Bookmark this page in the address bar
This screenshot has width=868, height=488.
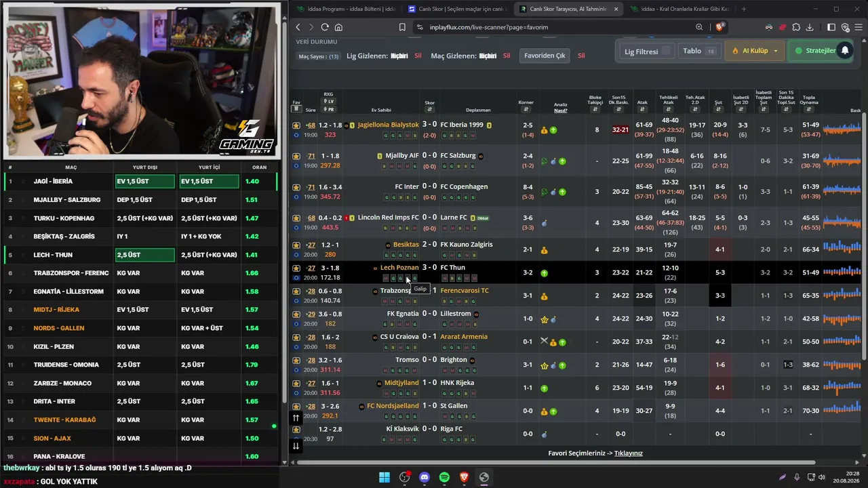402,27
